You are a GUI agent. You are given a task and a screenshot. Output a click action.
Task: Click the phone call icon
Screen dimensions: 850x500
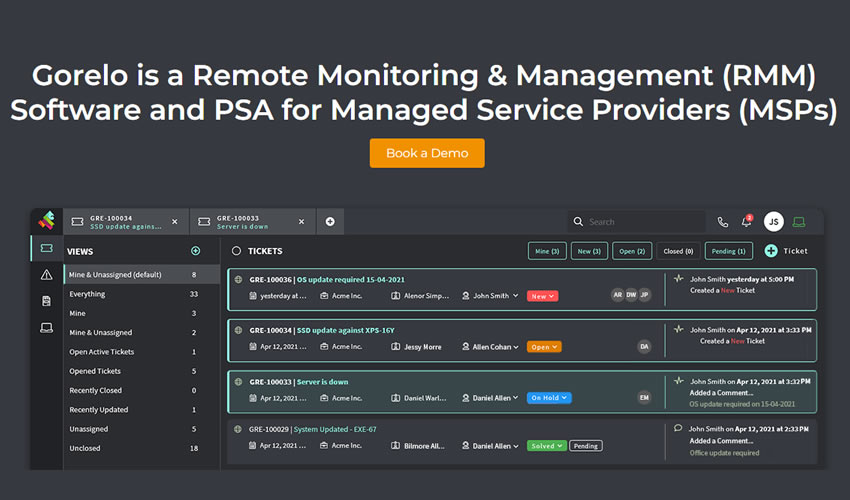(723, 222)
